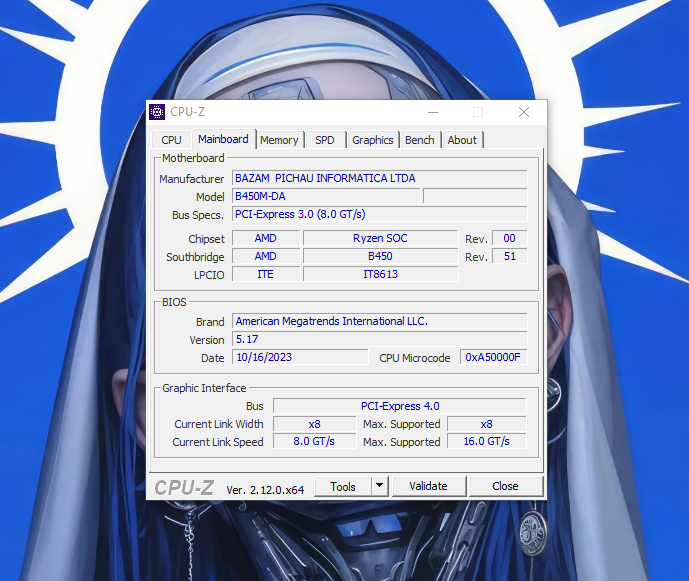Screen dimensions: 689x581
Task: Click the Ryzen SOC chipset value
Action: point(381,238)
